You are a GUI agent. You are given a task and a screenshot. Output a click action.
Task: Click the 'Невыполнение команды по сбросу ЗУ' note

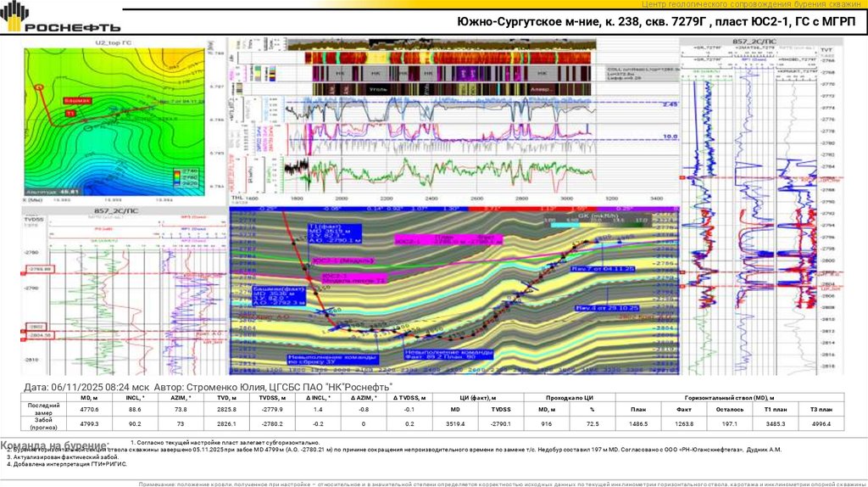click(332, 360)
